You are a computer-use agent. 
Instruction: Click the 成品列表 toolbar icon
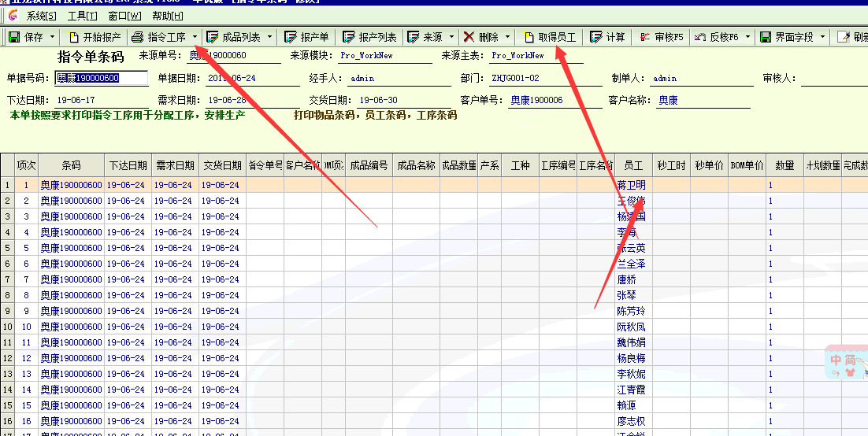click(x=212, y=37)
